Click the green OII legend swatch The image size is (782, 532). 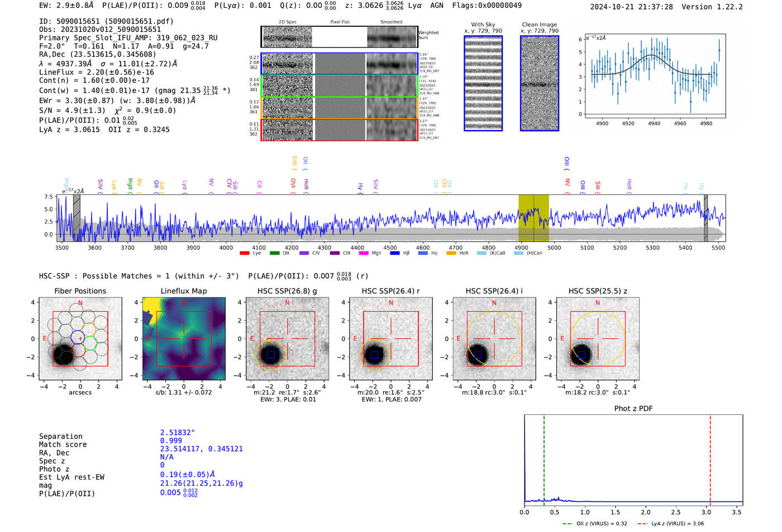274,253
